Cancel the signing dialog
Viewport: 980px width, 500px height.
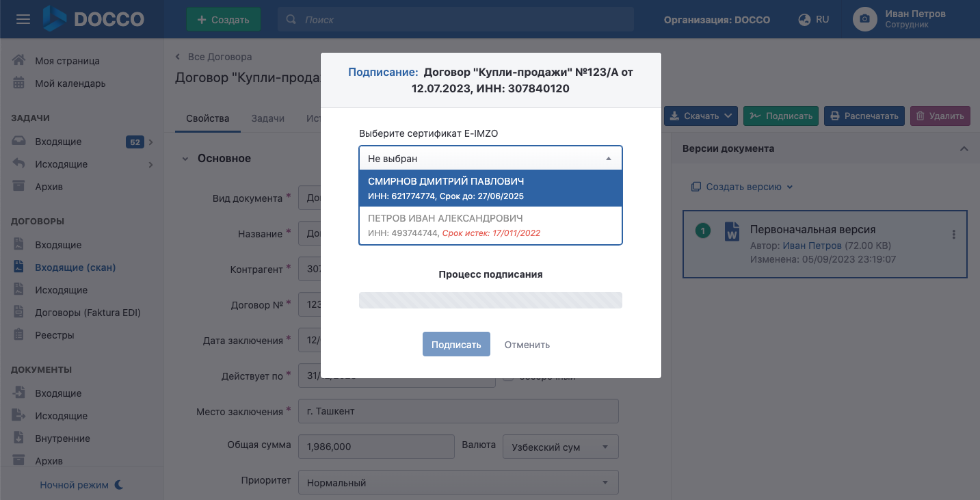(x=527, y=345)
